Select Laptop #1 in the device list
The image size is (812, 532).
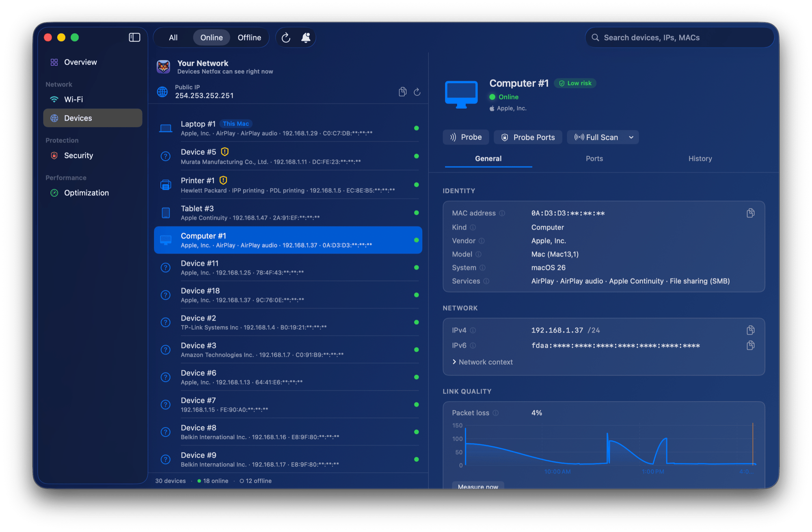tap(288, 128)
